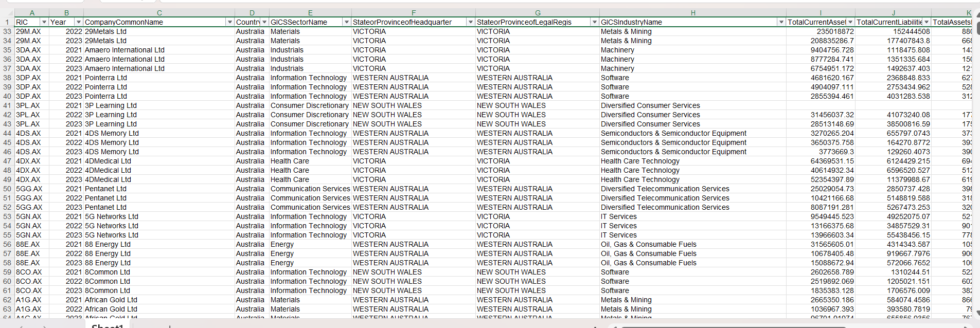Click 4DS Memory Ltd in row 45

(x=112, y=142)
